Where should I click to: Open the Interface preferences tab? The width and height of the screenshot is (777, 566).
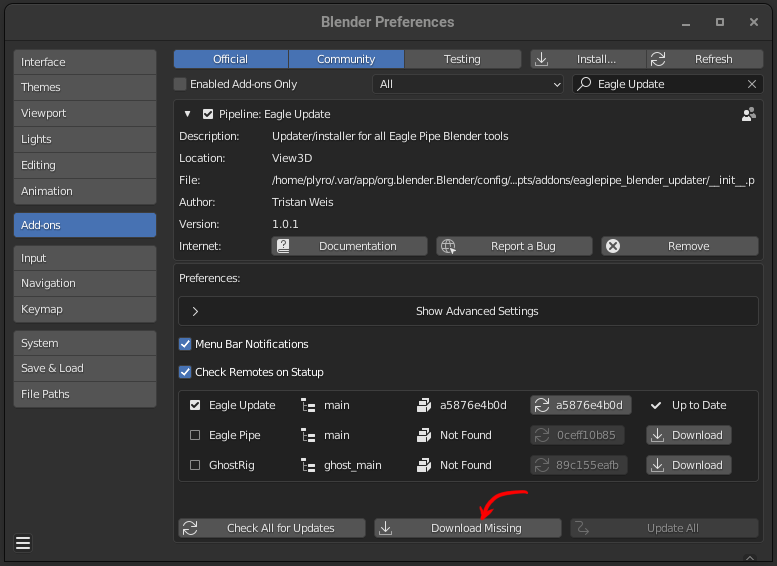[x=85, y=62]
